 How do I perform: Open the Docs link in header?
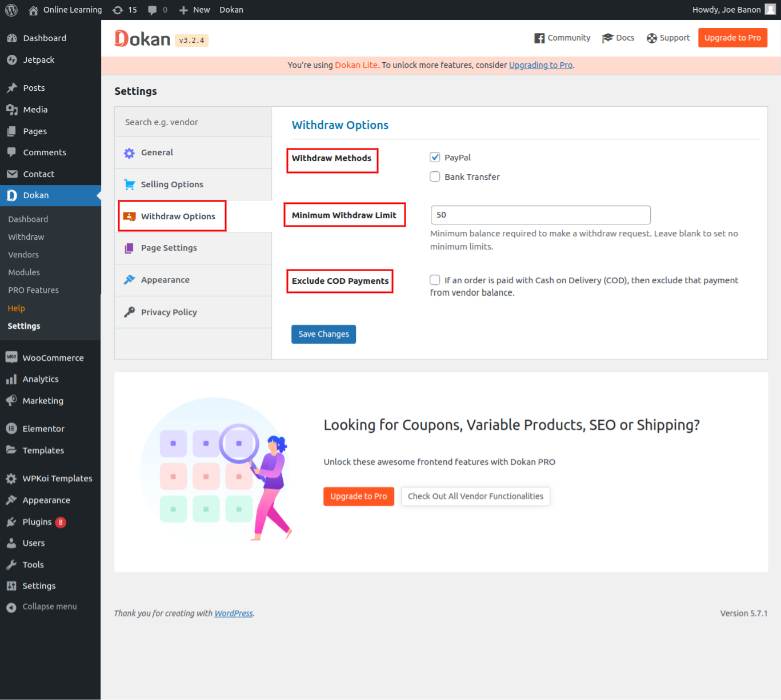618,38
